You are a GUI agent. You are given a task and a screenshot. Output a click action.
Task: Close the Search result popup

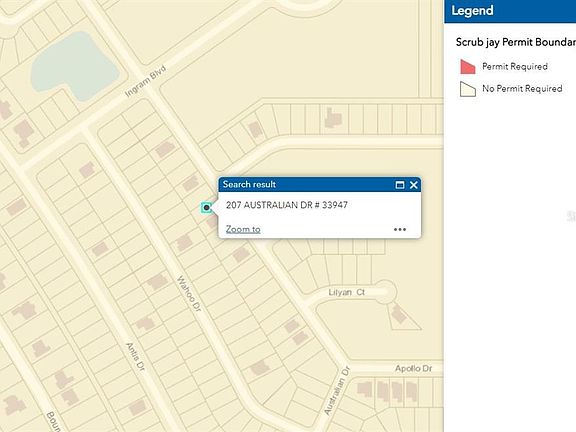pyautogui.click(x=414, y=185)
